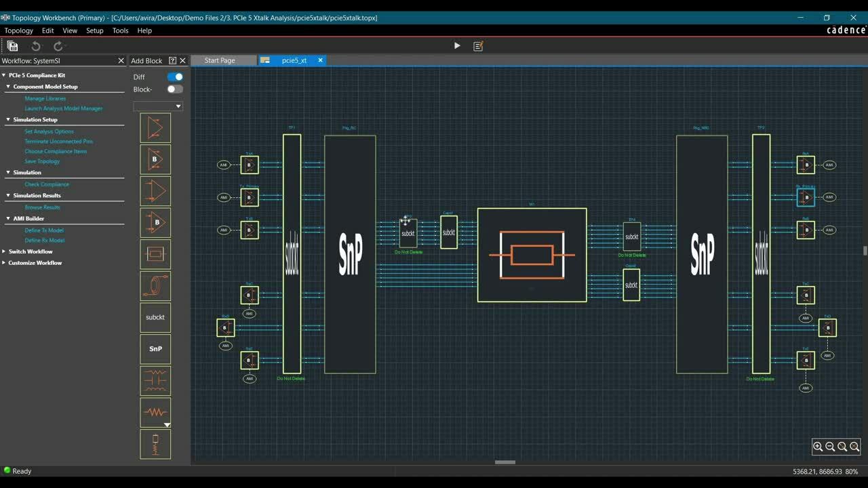
Task: Open Define Tx Model
Action: pyautogui.click(x=44, y=230)
